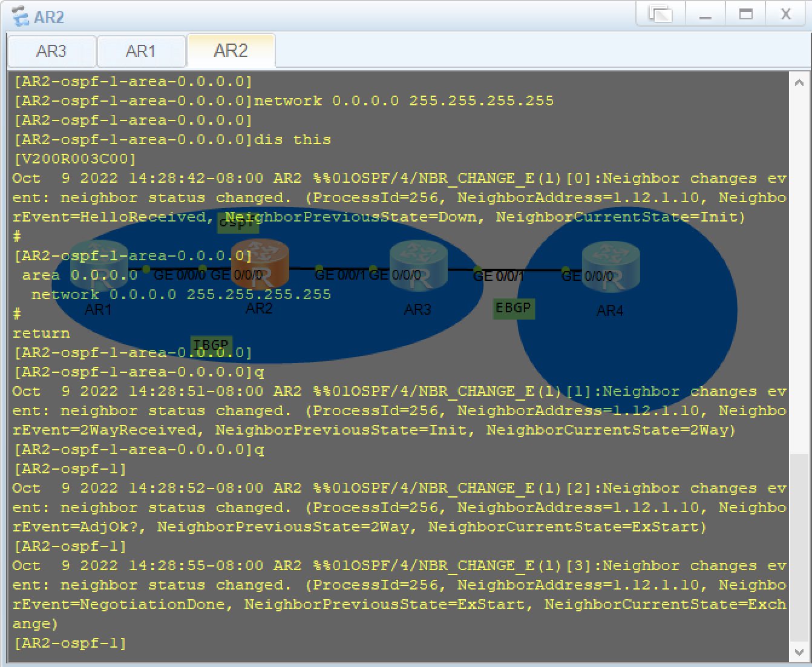Click the [V200R003C00] version line

coord(74,159)
